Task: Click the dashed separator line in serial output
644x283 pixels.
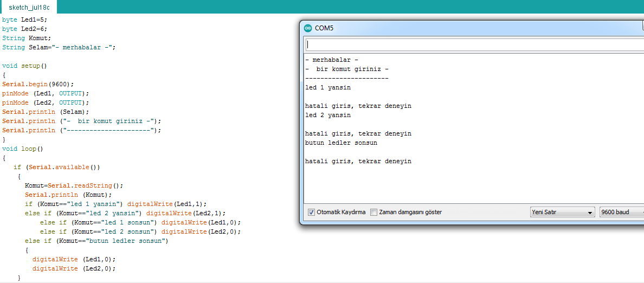Action: pos(347,79)
